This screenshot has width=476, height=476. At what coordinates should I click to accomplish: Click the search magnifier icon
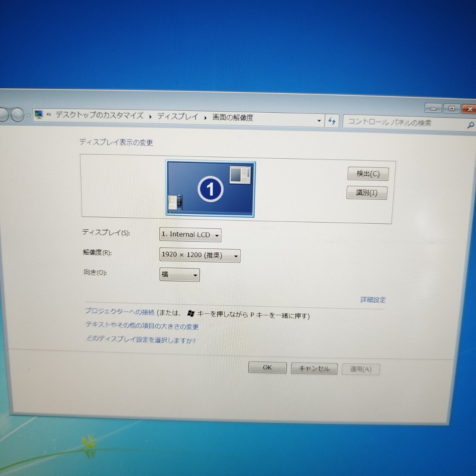coord(470,125)
